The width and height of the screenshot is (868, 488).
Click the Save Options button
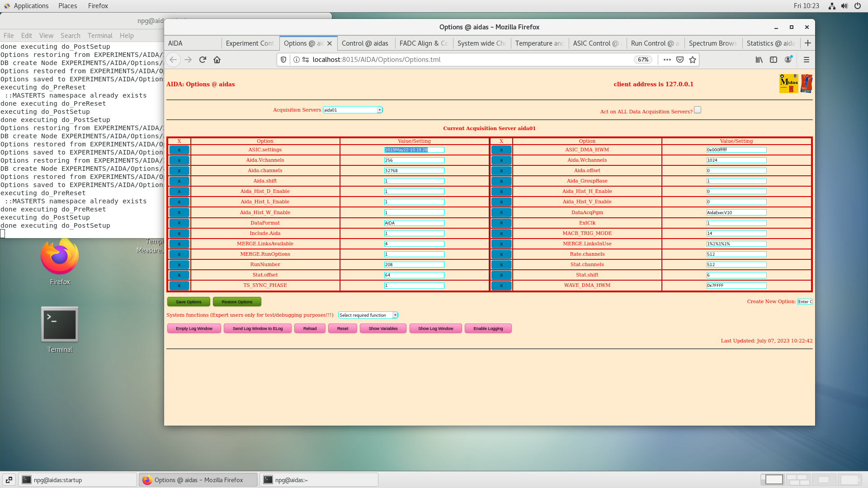[x=189, y=302]
